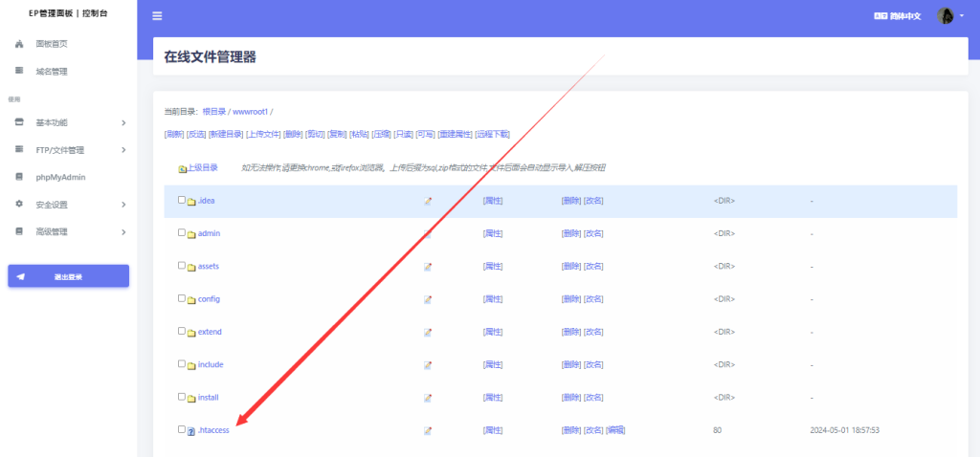Click the [重建属性] rebuild attributes action

coord(455,134)
